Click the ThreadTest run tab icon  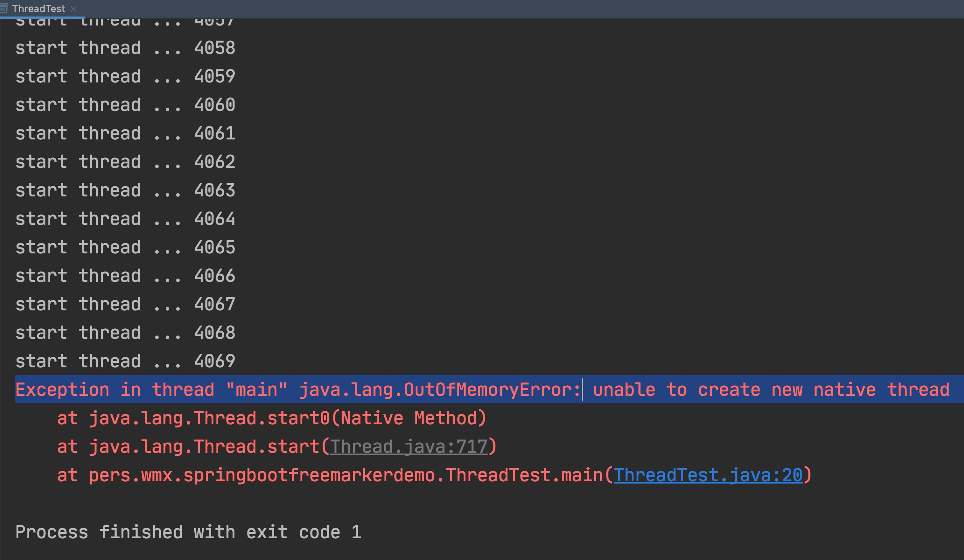pos(3,8)
